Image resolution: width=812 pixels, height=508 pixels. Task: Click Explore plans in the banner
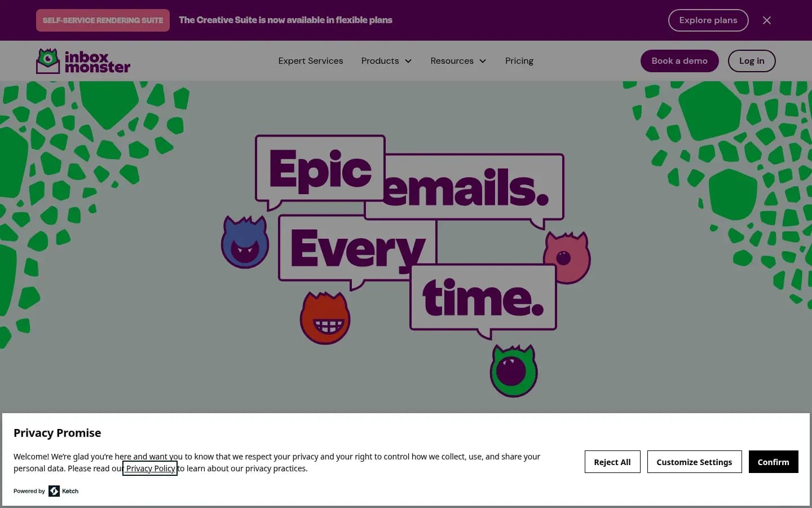(708, 20)
